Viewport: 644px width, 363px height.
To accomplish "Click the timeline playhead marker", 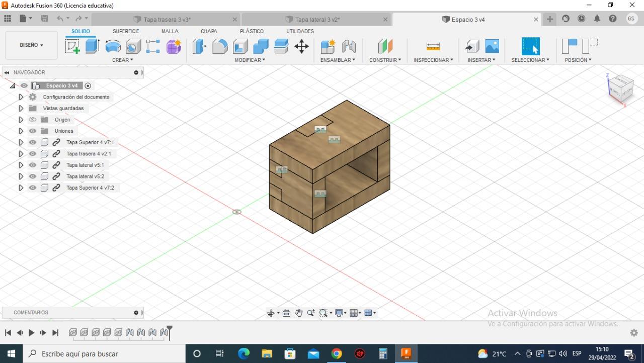I will [x=170, y=332].
